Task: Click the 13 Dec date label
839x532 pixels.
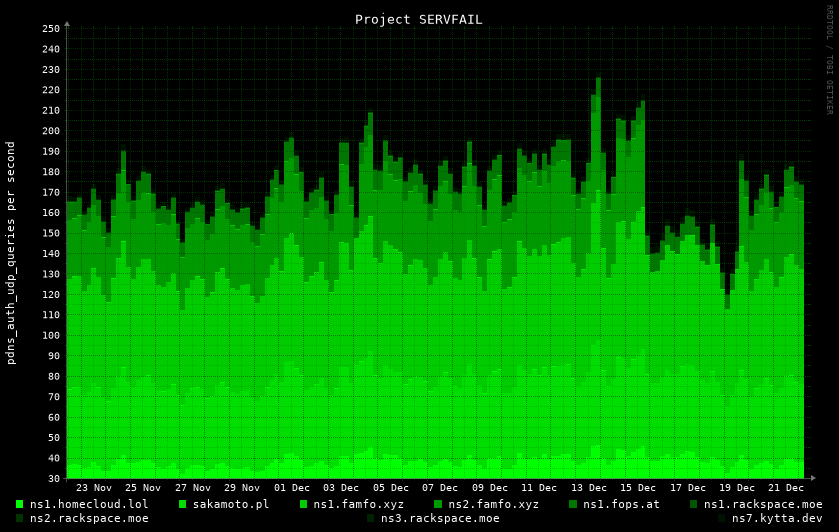Action: tap(588, 488)
